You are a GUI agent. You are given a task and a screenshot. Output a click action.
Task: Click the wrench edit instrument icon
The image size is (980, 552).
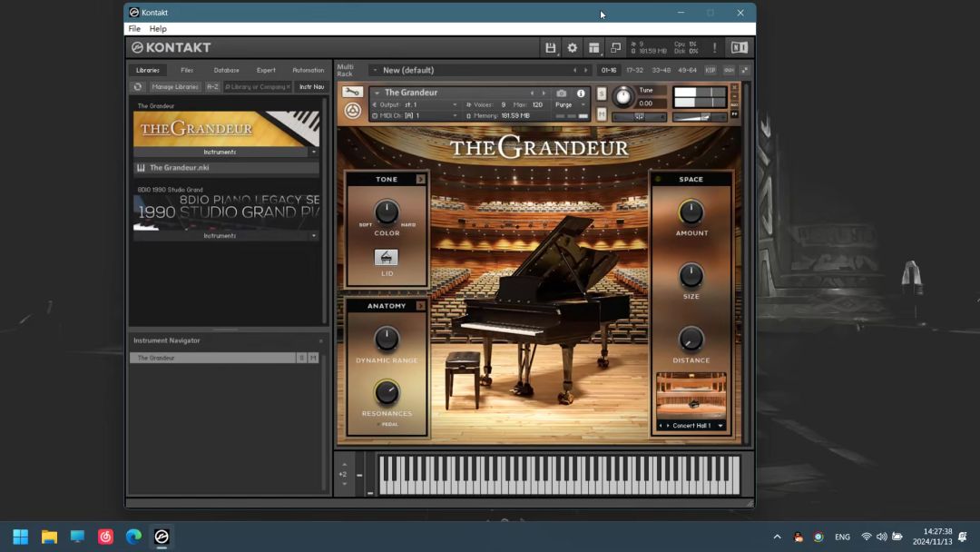pyautogui.click(x=352, y=93)
